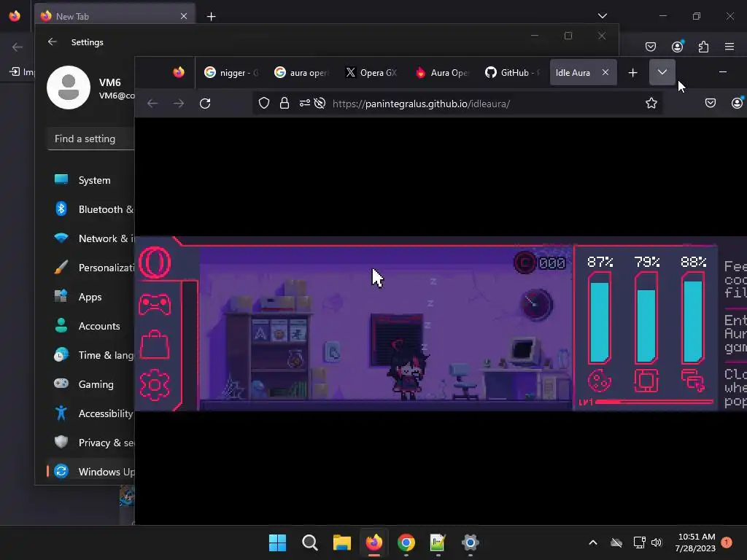Open the hamburger menu in back Firefox
This screenshot has width=747, height=560.
pyautogui.click(x=729, y=47)
